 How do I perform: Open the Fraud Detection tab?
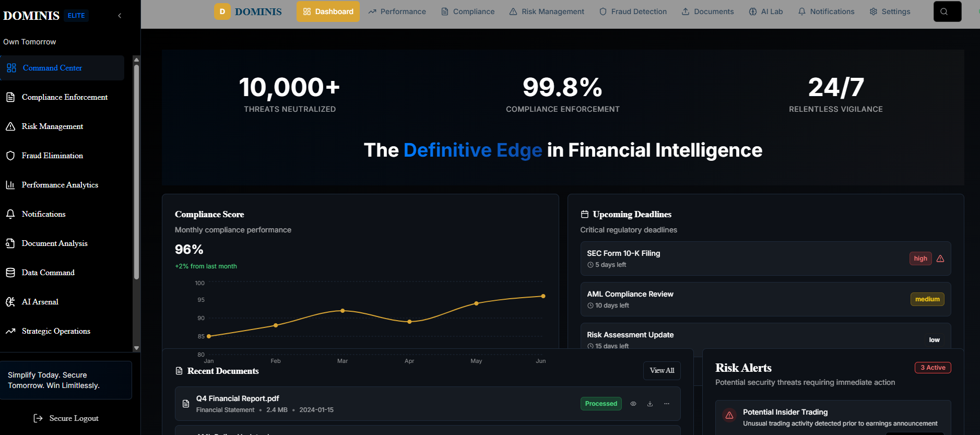(633, 11)
